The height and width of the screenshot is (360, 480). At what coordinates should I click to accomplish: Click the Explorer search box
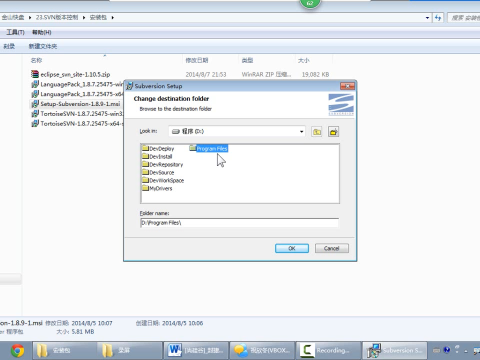[464, 18]
